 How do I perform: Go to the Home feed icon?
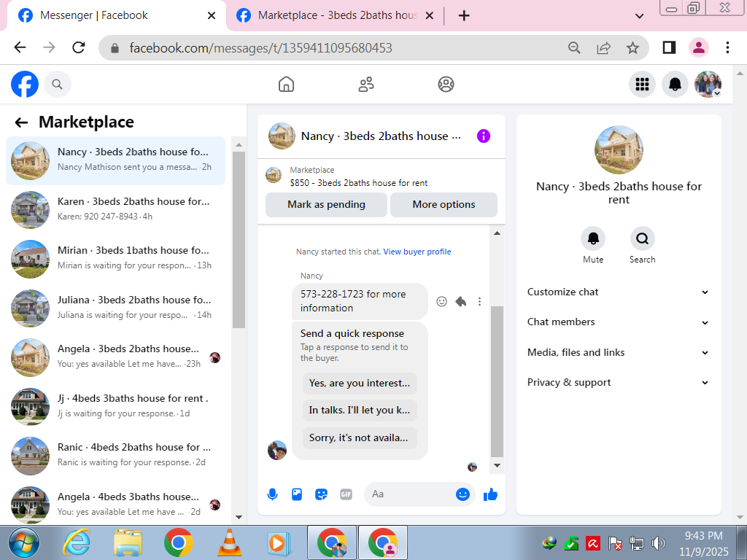pos(286,85)
